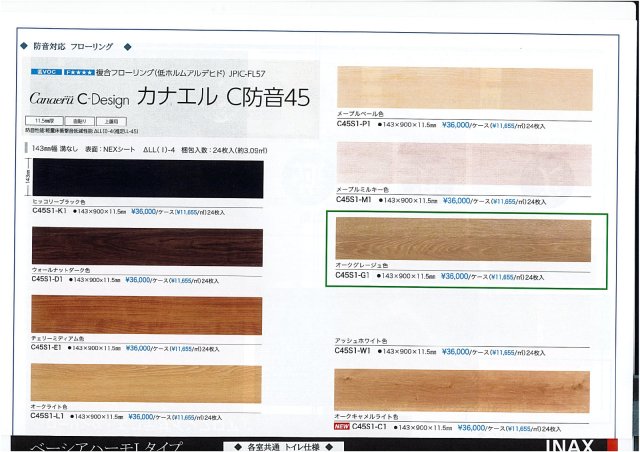Viewport: 640px width, 452px height.
Task: Click the F★★★★ rating badge
Action: click(80, 72)
